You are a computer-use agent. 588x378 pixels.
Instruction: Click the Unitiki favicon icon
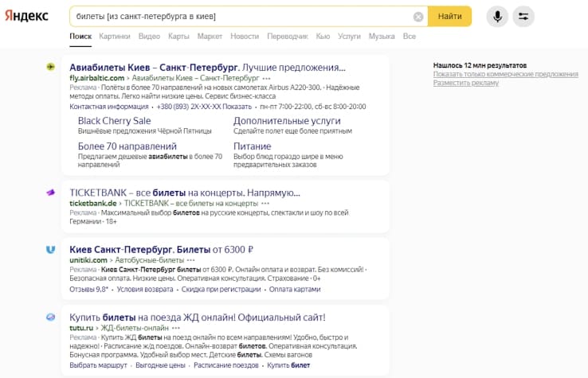click(51, 249)
